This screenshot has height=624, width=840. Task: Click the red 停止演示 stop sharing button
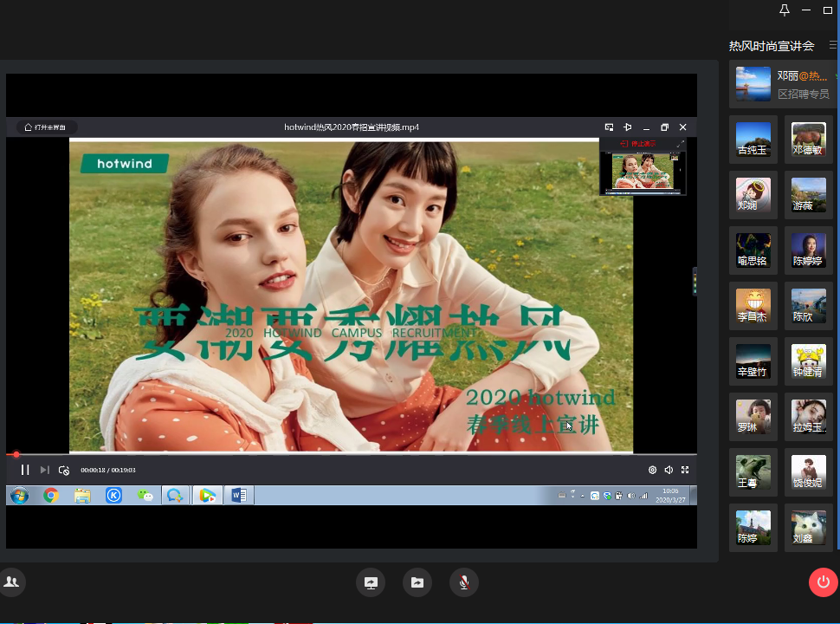point(637,144)
